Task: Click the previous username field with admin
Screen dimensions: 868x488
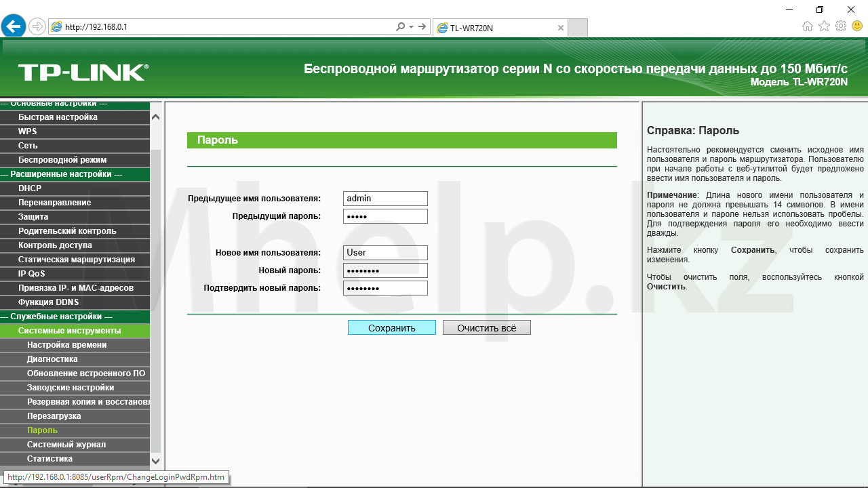Action: tap(385, 199)
